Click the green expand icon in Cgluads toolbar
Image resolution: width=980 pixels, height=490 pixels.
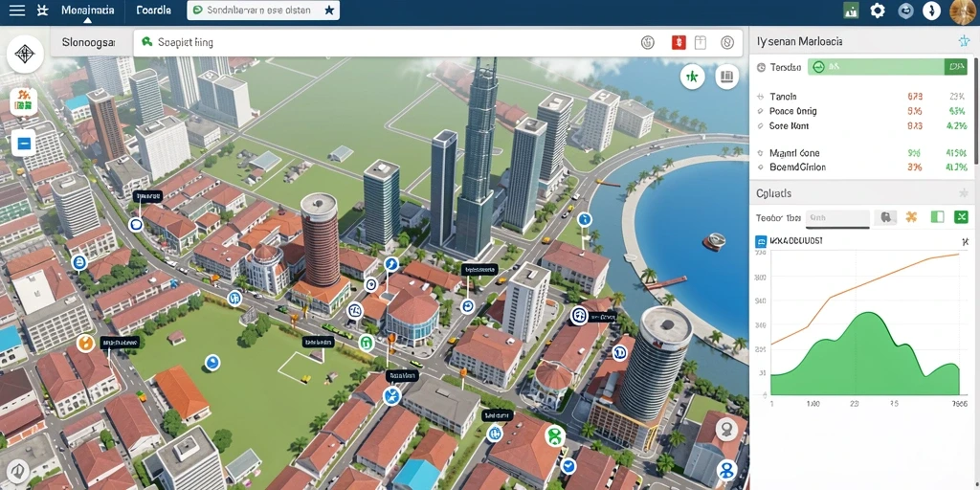tap(961, 217)
